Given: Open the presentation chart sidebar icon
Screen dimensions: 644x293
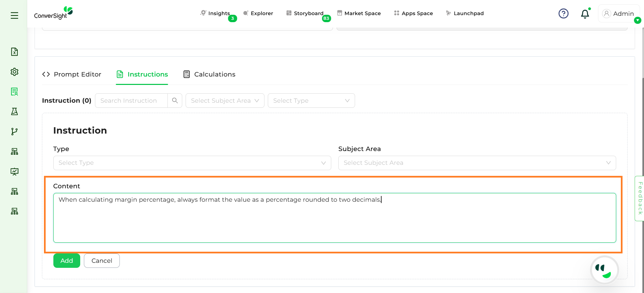Looking at the screenshot, I should pyautogui.click(x=14, y=172).
